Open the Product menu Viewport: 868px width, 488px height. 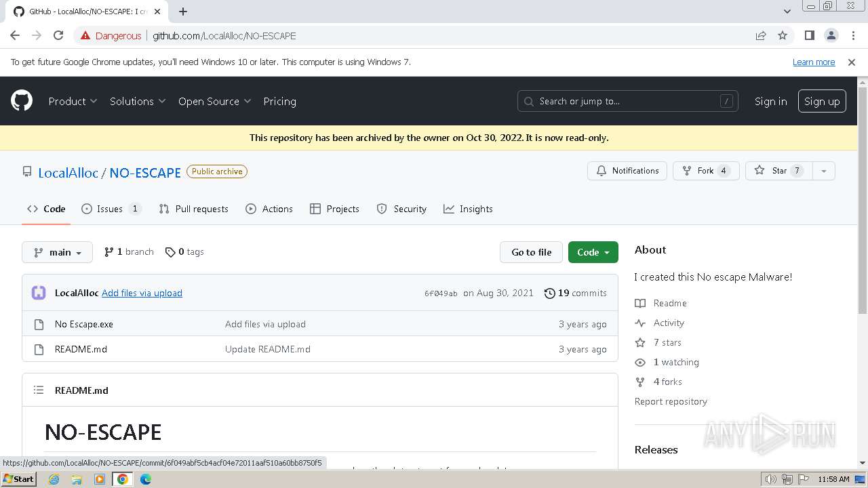(73, 101)
